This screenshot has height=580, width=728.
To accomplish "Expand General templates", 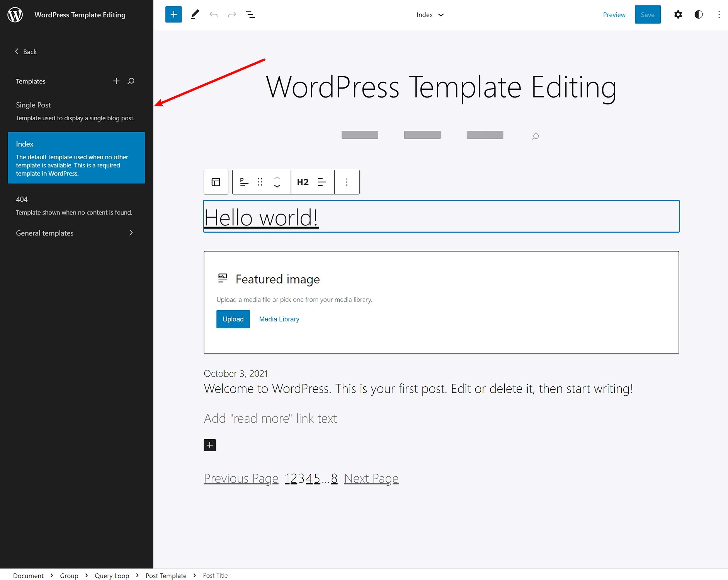I will pyautogui.click(x=77, y=233).
